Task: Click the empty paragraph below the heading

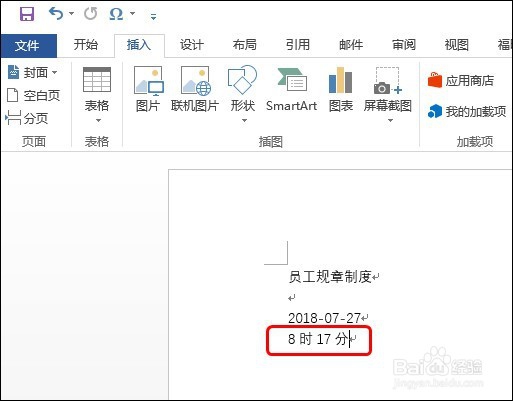Action: pos(292,298)
